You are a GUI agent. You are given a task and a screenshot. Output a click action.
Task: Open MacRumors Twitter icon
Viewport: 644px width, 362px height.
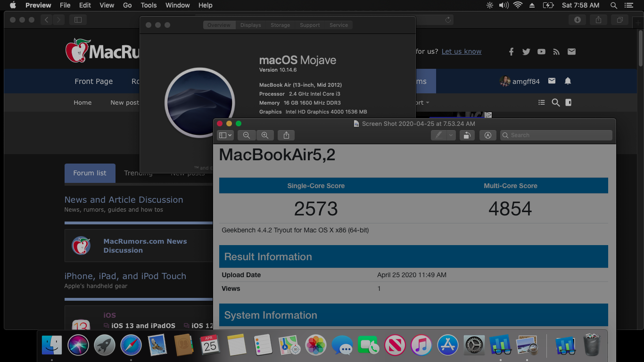[x=526, y=52]
